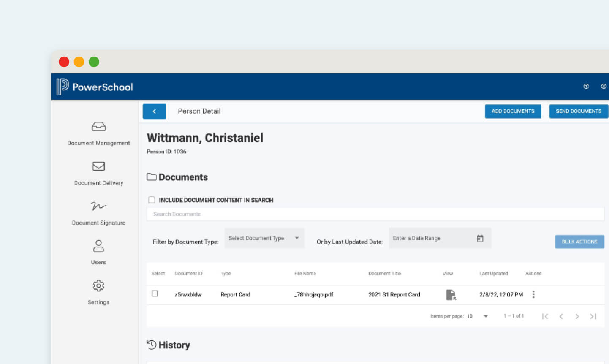Viewport: 609px width, 364px height.
Task: Click the help question mark icon
Action: [x=586, y=87]
